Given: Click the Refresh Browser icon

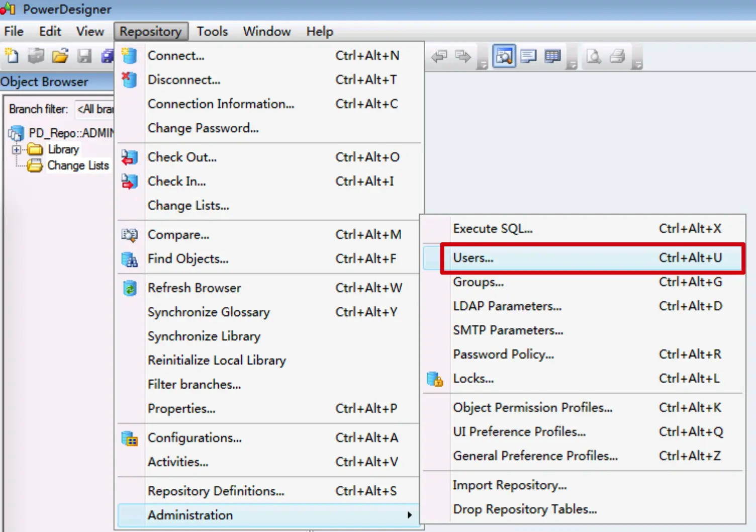Looking at the screenshot, I should pyautogui.click(x=129, y=288).
